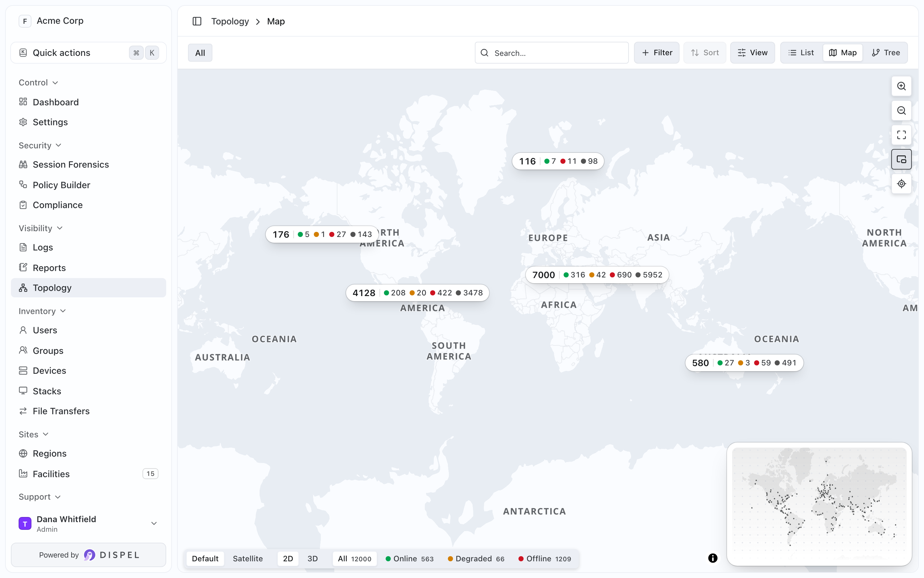This screenshot has height=578, width=924.
Task: Zoom in on the map
Action: [x=901, y=86]
